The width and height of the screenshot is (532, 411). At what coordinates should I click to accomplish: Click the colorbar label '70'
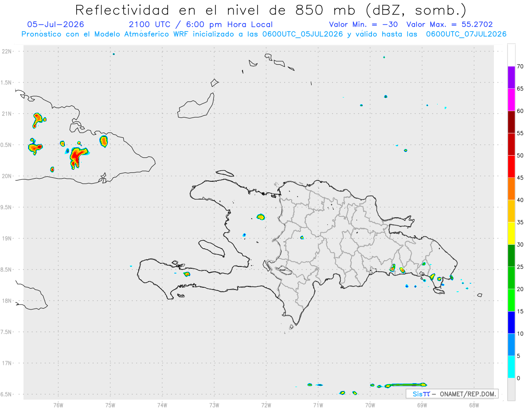(x=520, y=67)
